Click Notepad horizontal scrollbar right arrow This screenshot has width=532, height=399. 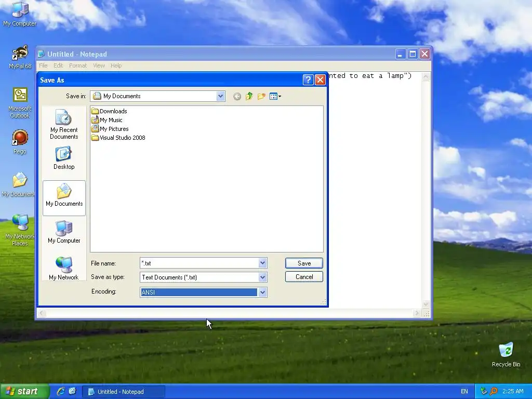(x=417, y=313)
